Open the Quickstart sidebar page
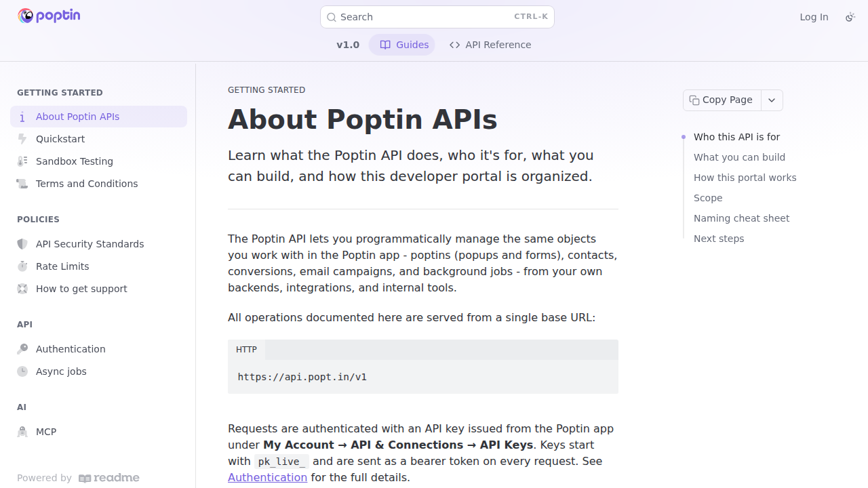The image size is (868, 488). [x=98, y=139]
